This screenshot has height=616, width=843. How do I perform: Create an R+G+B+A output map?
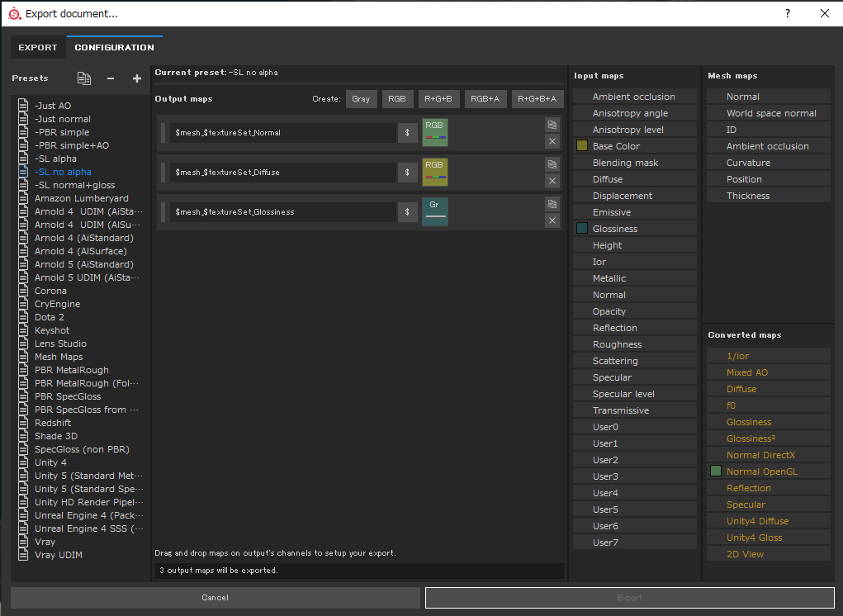coord(537,99)
